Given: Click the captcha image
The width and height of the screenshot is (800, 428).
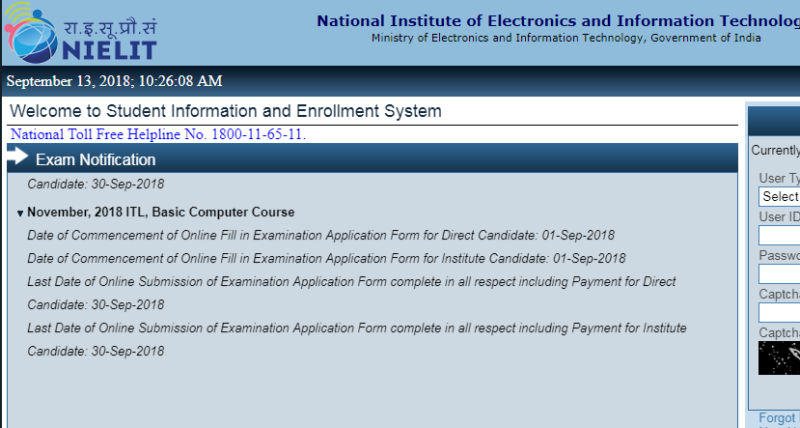Looking at the screenshot, I should point(779,357).
